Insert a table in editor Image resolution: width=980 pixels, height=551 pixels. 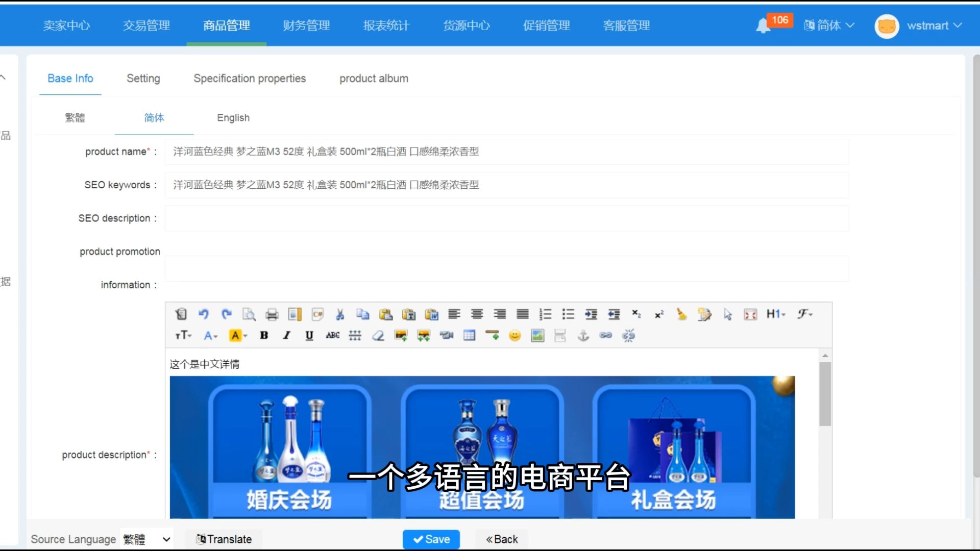pos(470,335)
